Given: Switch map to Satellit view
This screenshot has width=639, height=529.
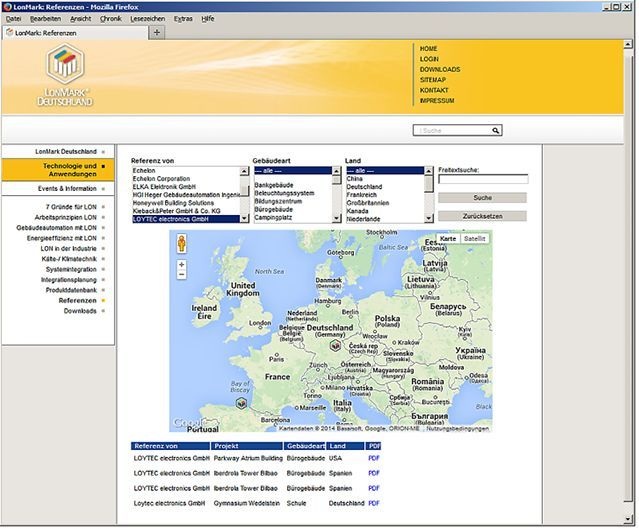Looking at the screenshot, I should pos(475,239).
